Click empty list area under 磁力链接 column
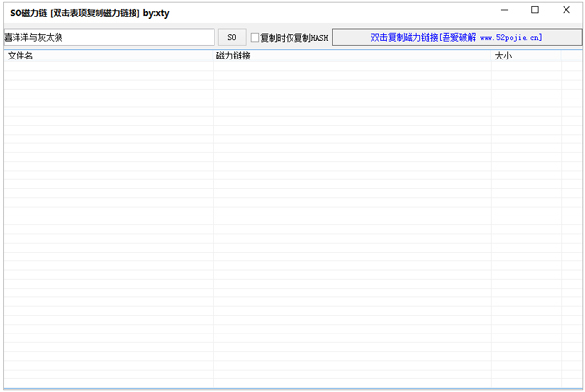The image size is (585, 392). (x=352, y=223)
